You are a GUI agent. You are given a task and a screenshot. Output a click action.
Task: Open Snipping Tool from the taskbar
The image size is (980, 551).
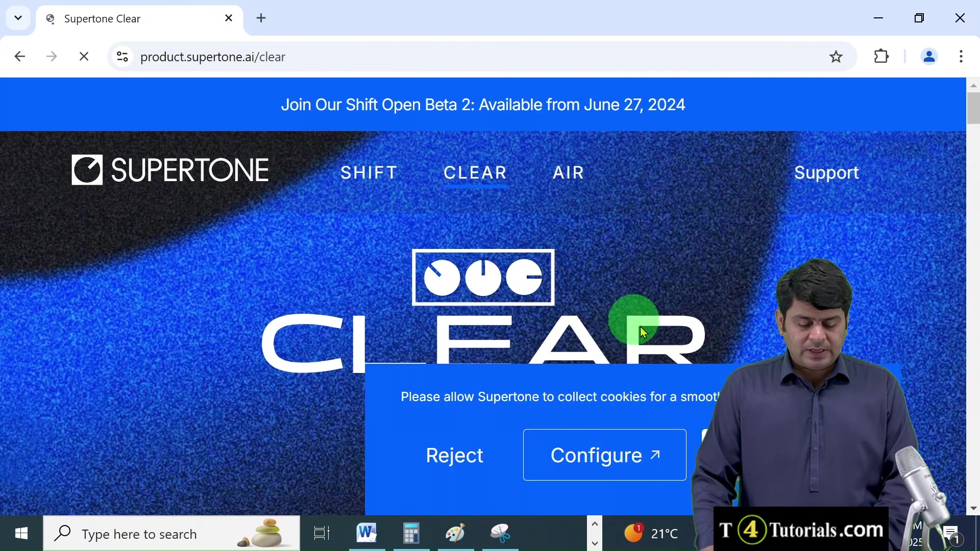501,533
